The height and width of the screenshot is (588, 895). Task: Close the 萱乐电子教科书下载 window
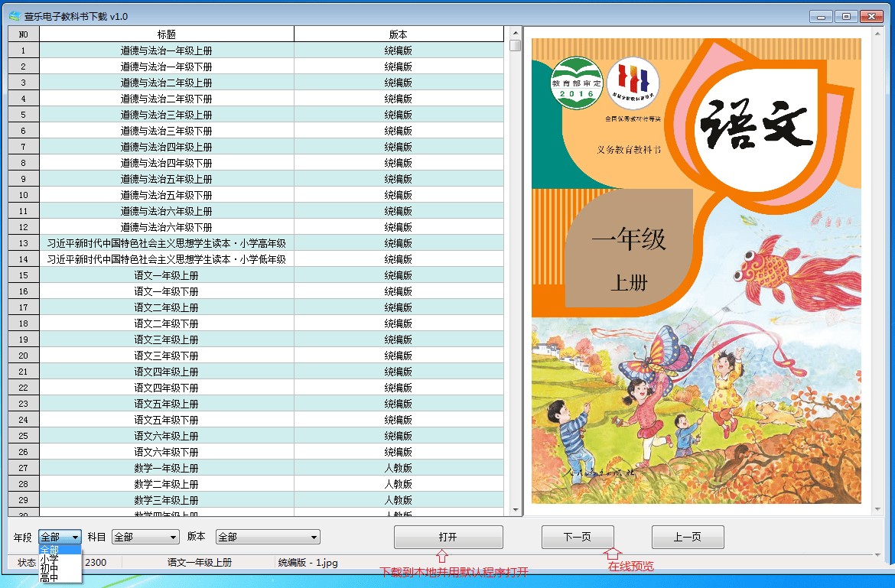(871, 17)
